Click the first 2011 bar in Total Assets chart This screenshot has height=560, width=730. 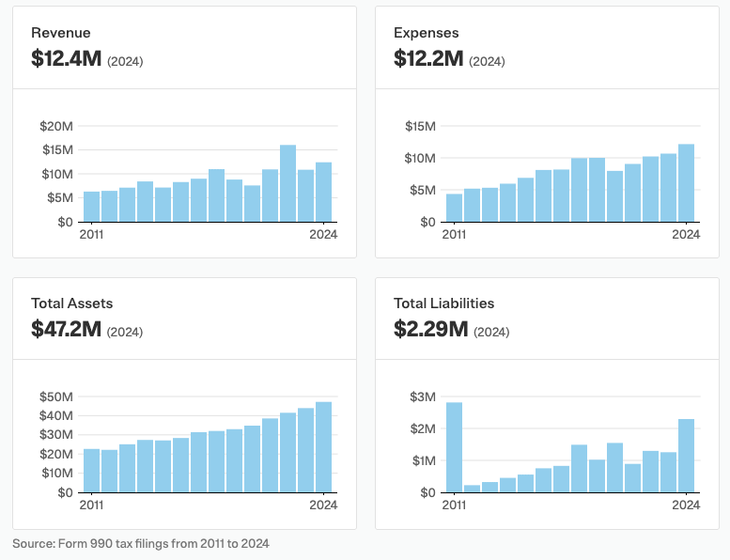(92, 471)
